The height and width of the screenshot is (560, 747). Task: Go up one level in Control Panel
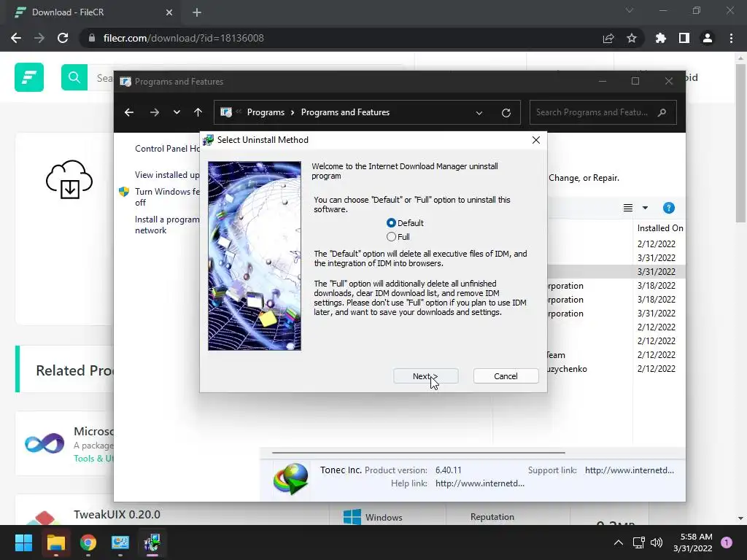(x=198, y=112)
